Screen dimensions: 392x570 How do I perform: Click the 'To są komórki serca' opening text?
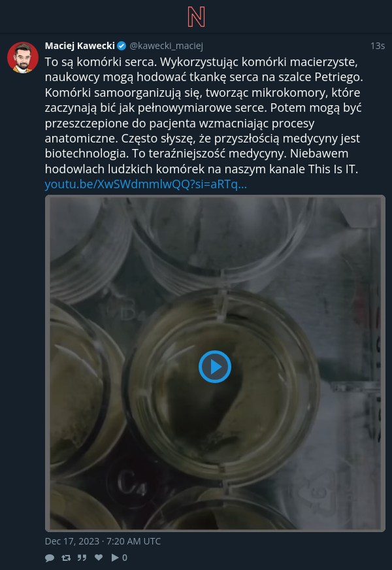click(x=101, y=62)
